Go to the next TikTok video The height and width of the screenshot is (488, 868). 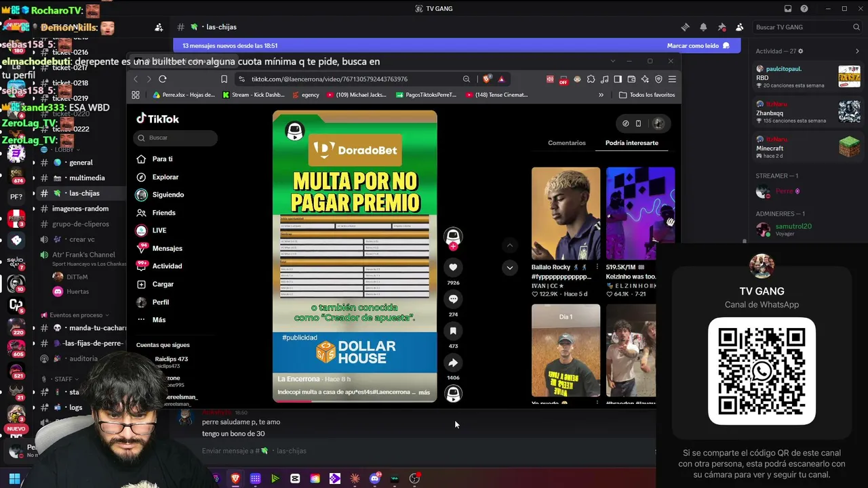pos(510,268)
